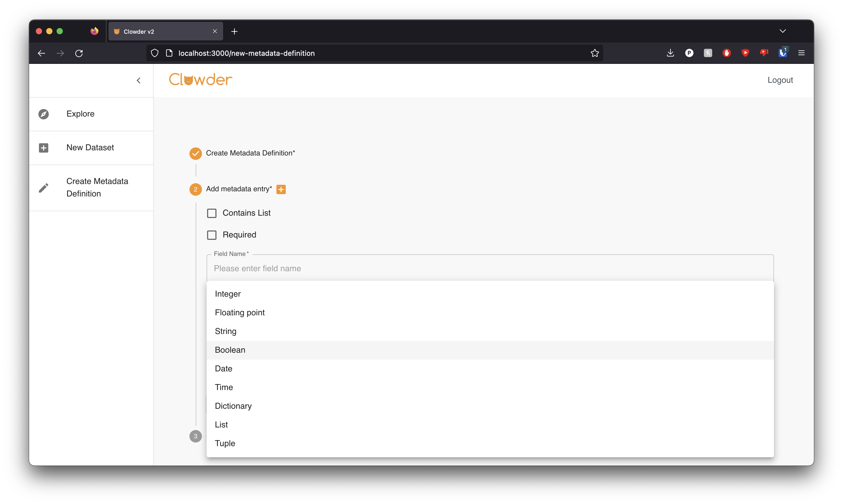This screenshot has width=843, height=504.
Task: Open a new browser tab
Action: 234,32
